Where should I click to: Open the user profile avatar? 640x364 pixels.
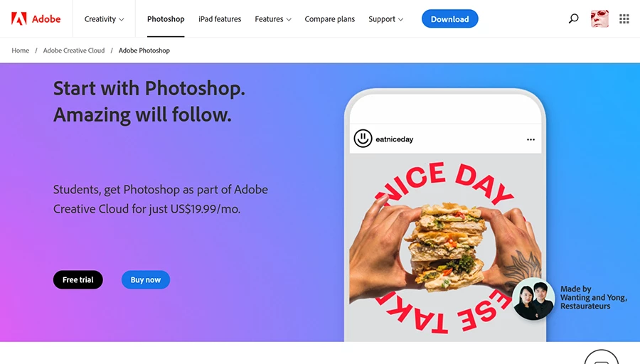[599, 18]
